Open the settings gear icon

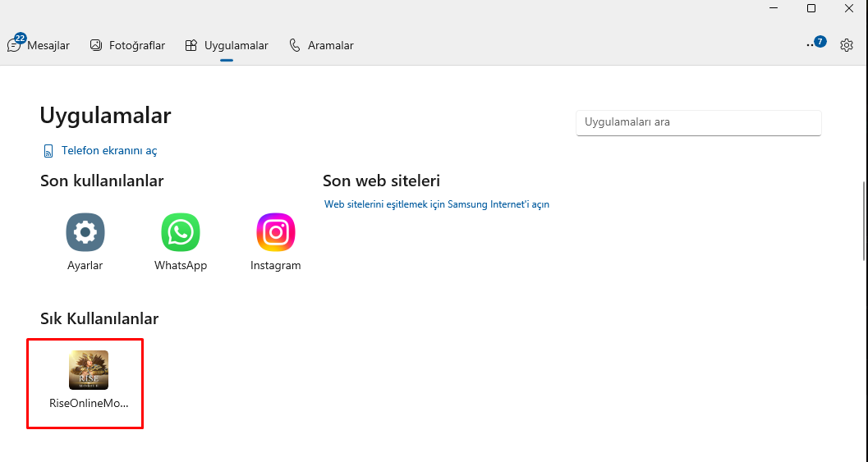(847, 45)
